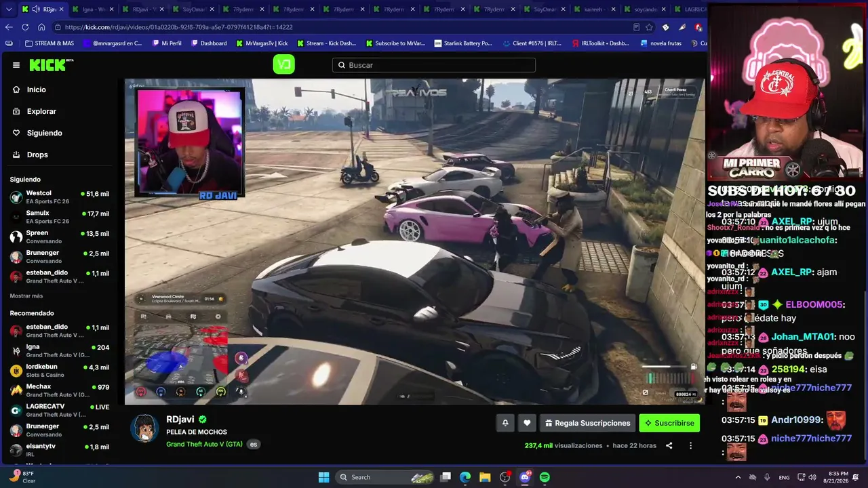Image resolution: width=868 pixels, height=488 pixels.
Task: Click the RDjavi streamer avatar below video
Action: (x=144, y=428)
